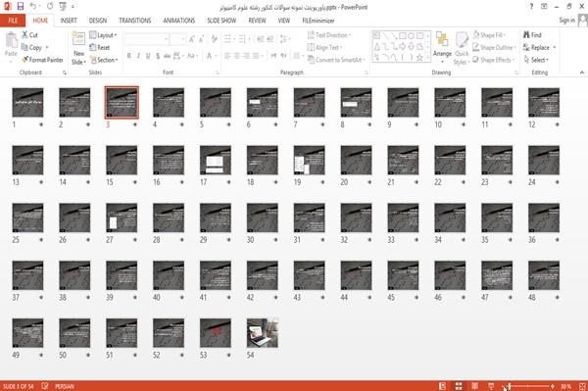The height and width of the screenshot is (391, 588).
Task: Open the font color picker arrow
Action: pyautogui.click(x=216, y=56)
